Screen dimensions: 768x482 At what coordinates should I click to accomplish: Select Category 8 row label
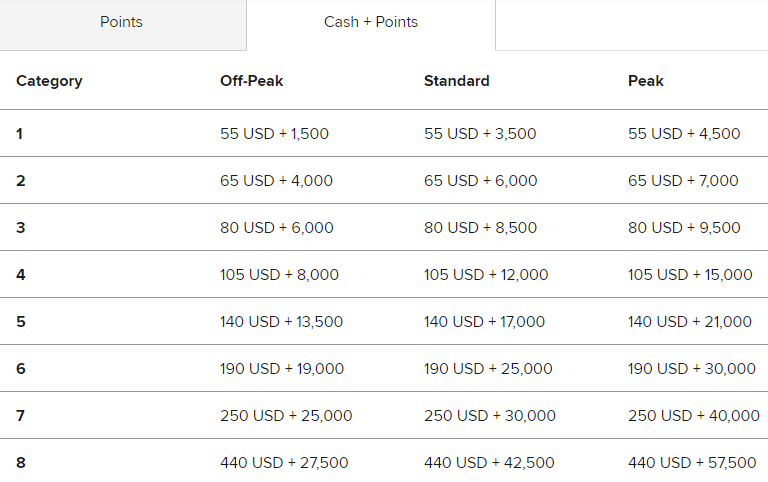[21, 463]
